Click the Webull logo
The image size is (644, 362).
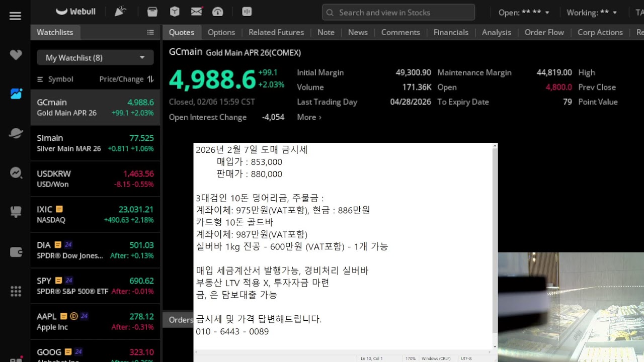pyautogui.click(x=75, y=11)
